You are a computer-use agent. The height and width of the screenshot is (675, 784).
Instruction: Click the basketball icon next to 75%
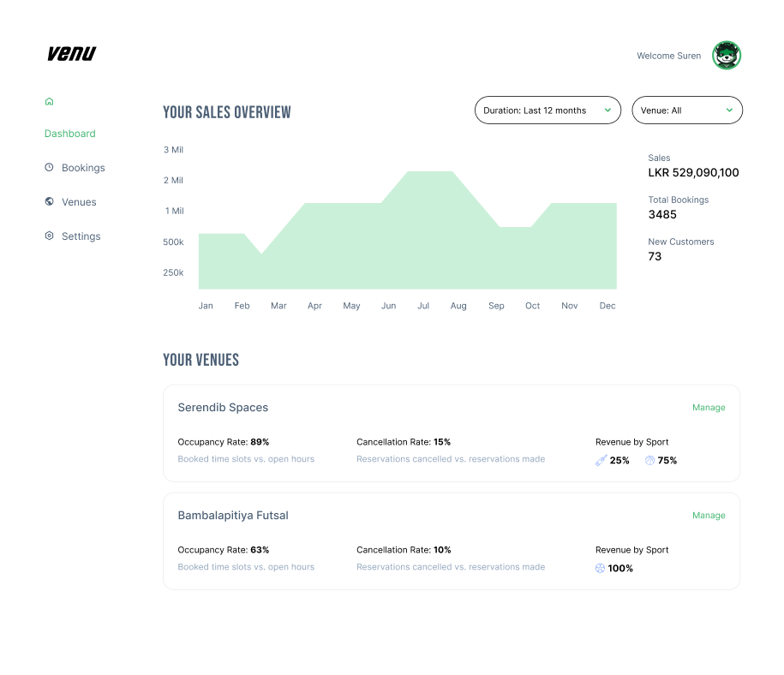(x=649, y=460)
